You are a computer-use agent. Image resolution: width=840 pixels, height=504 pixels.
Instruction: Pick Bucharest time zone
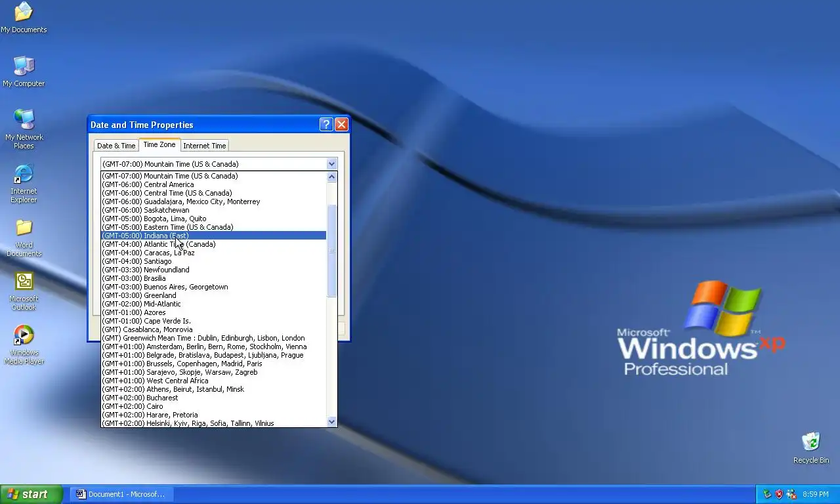213,398
